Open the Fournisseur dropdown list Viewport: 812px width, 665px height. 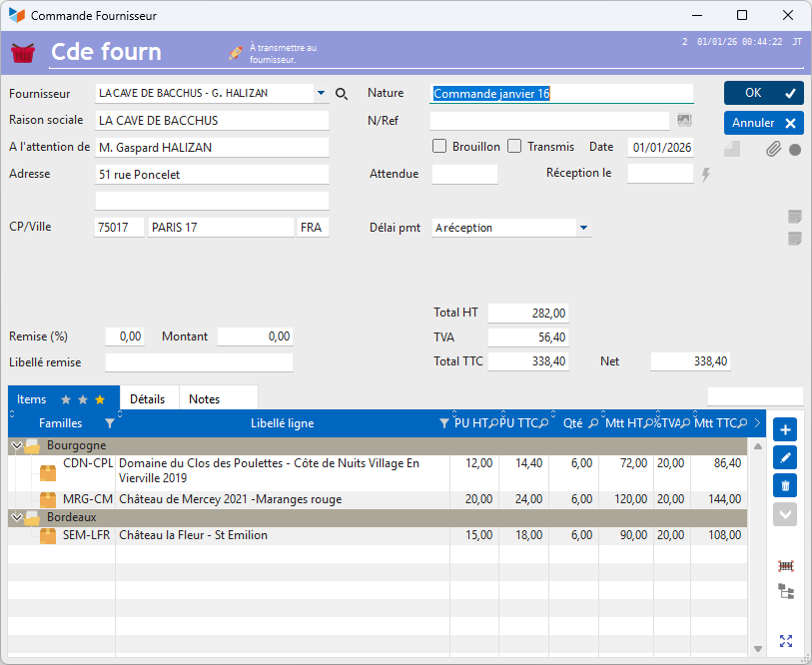321,94
